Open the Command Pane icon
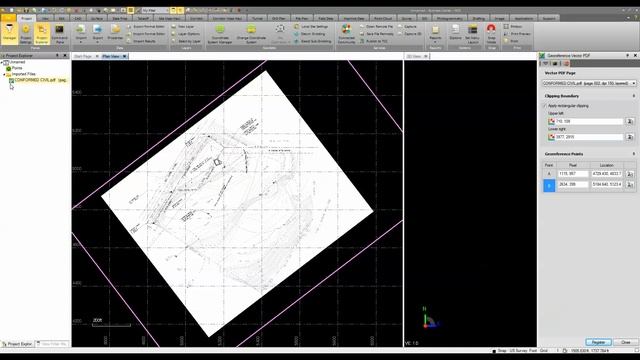This screenshot has height=360, width=640. (60, 33)
